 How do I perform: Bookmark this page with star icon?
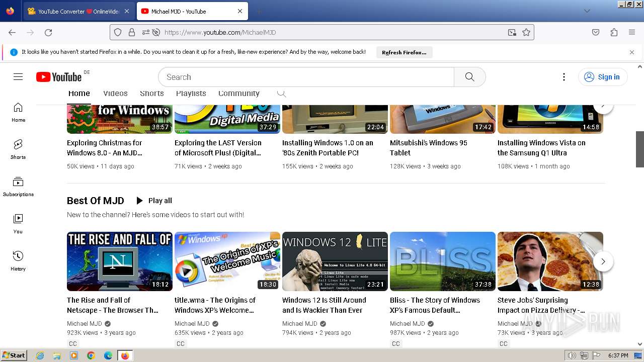526,32
